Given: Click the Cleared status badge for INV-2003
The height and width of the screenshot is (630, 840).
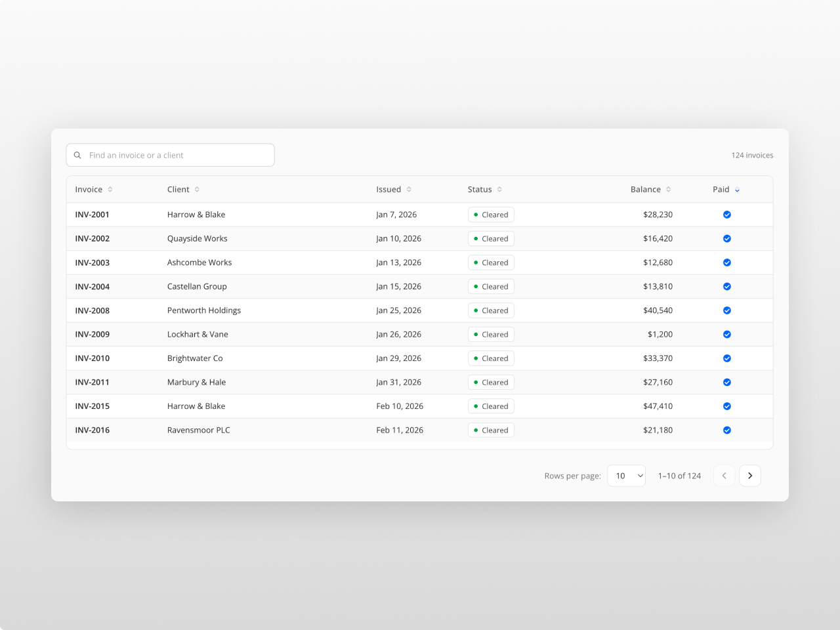Looking at the screenshot, I should [491, 262].
